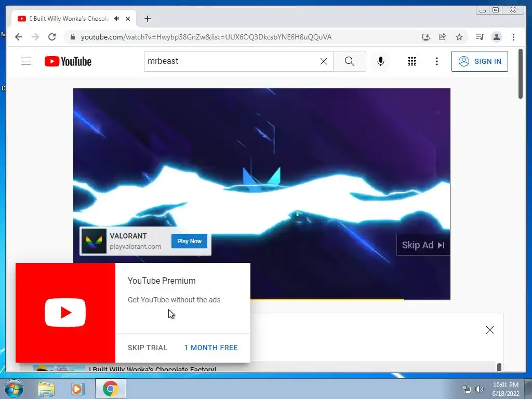Clear the mrbeast search text
Screen dimensions: 532x399
coord(324,61)
